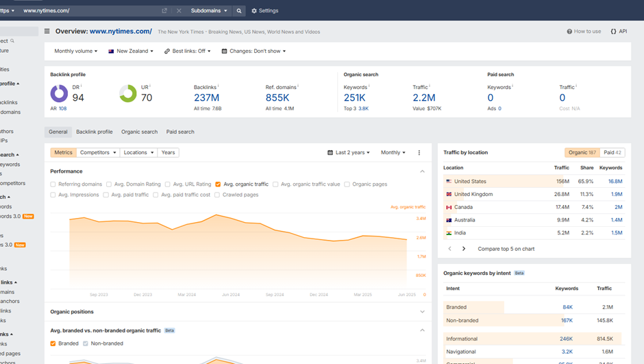Click the Ref. domains info icon
Viewport: 644px width, 364px height.
coord(298,86)
